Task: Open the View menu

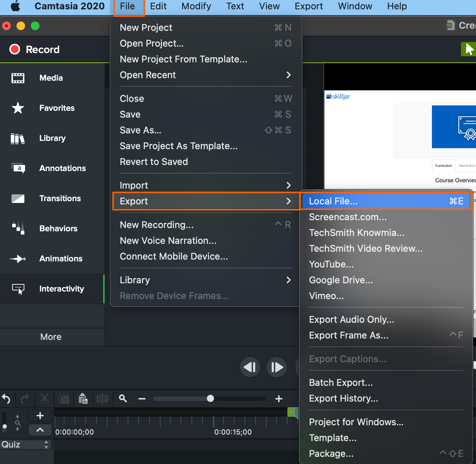Action: click(270, 6)
